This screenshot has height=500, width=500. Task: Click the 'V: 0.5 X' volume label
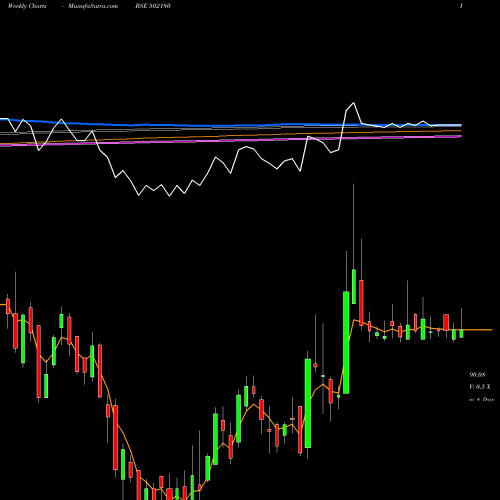coord(480,387)
